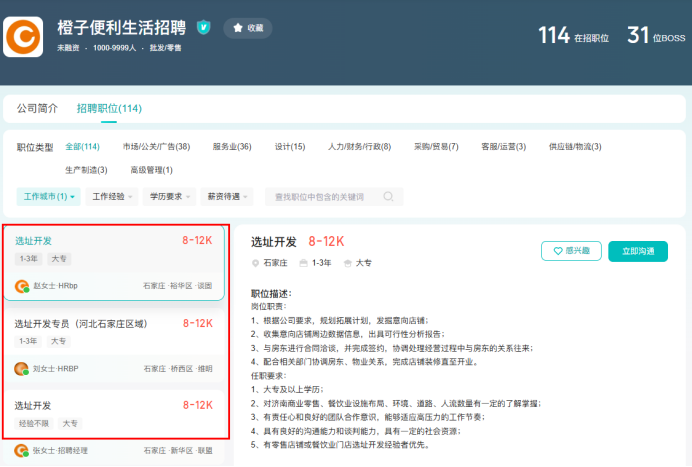
Task: Filter by 服务业(36) job category
Action: tap(232, 147)
